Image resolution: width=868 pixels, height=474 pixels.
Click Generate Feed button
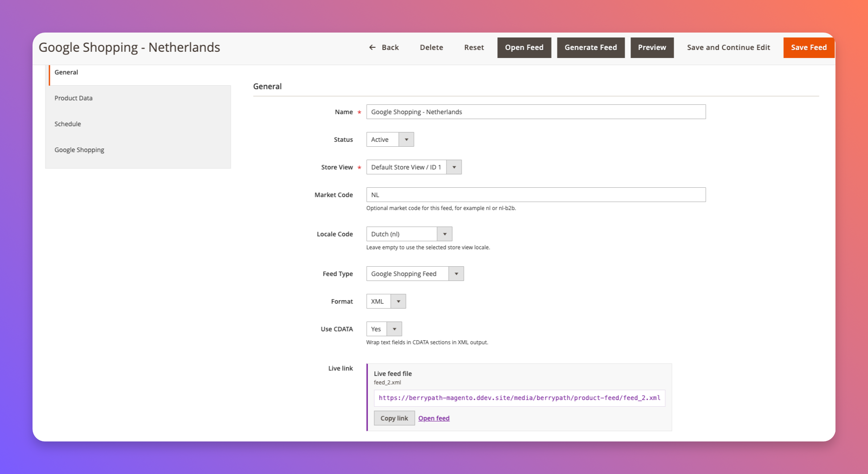[x=590, y=48]
